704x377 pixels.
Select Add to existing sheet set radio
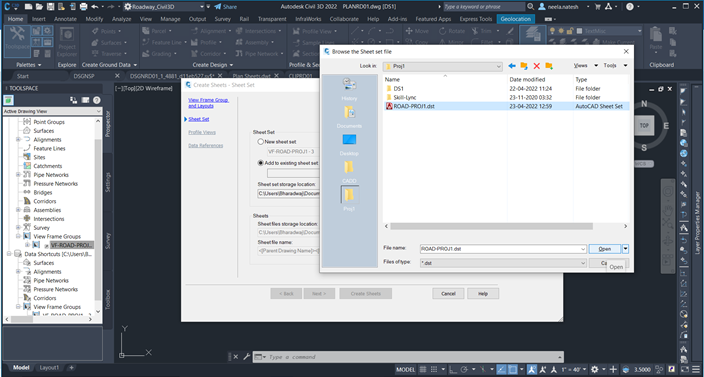tap(260, 163)
